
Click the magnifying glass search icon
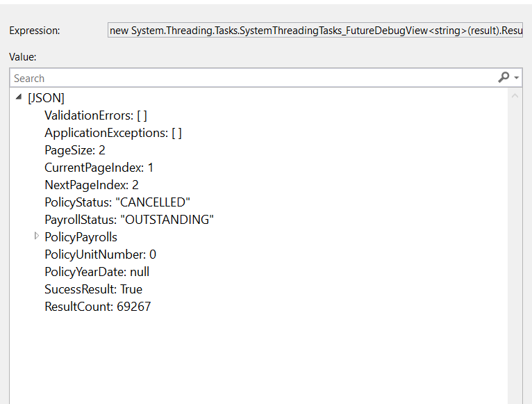(504, 77)
